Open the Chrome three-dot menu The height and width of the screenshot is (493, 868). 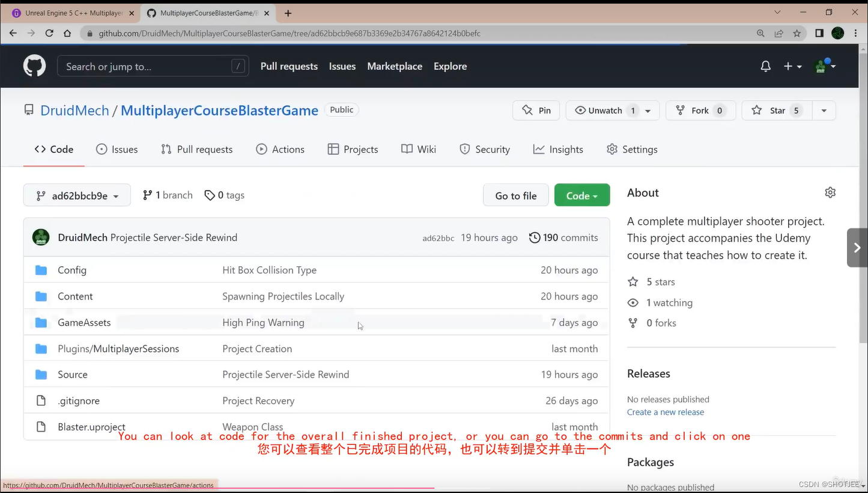(856, 34)
